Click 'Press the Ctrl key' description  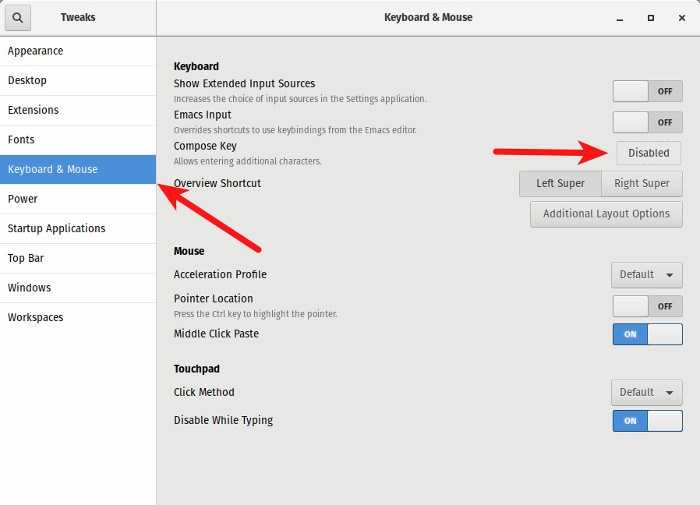click(x=255, y=314)
